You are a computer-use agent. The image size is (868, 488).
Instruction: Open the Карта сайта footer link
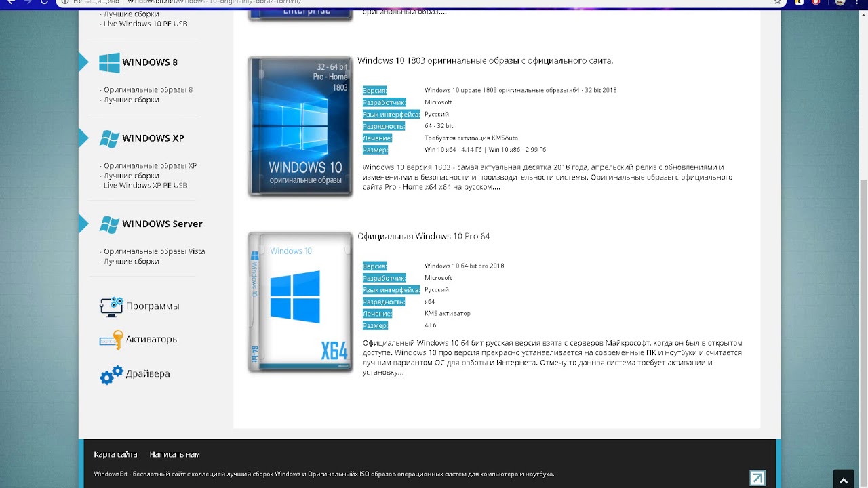(x=115, y=455)
